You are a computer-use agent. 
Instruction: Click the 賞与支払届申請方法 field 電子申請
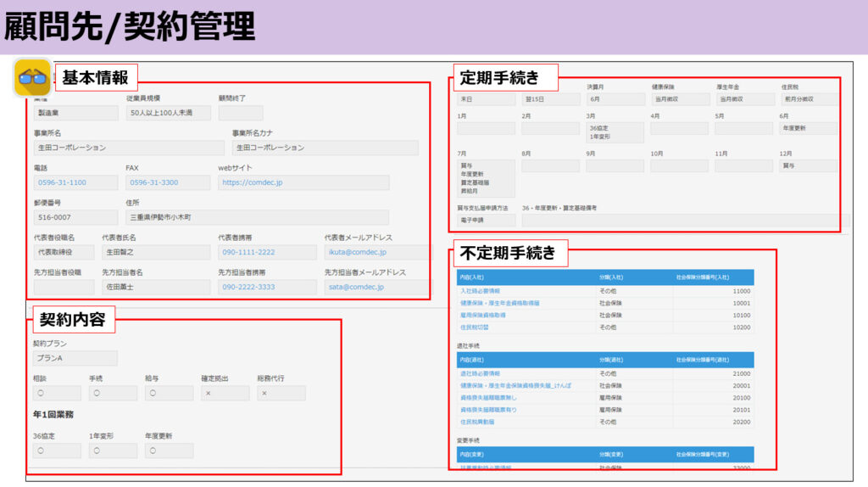[485, 220]
